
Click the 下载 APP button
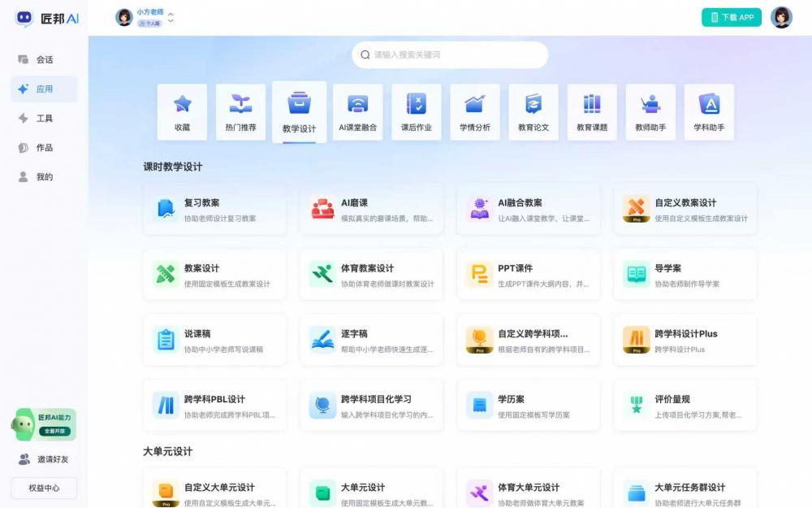731,18
